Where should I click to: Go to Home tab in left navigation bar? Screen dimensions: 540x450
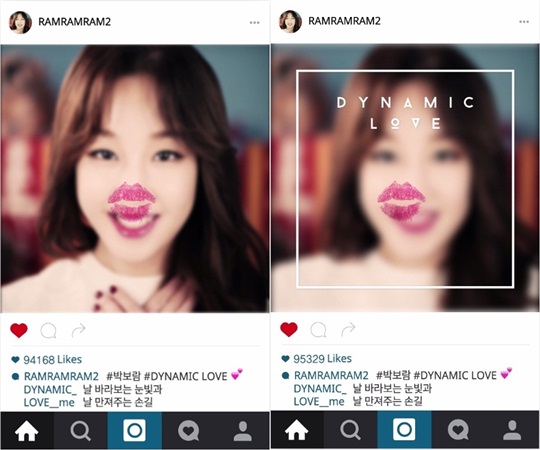coord(27,431)
